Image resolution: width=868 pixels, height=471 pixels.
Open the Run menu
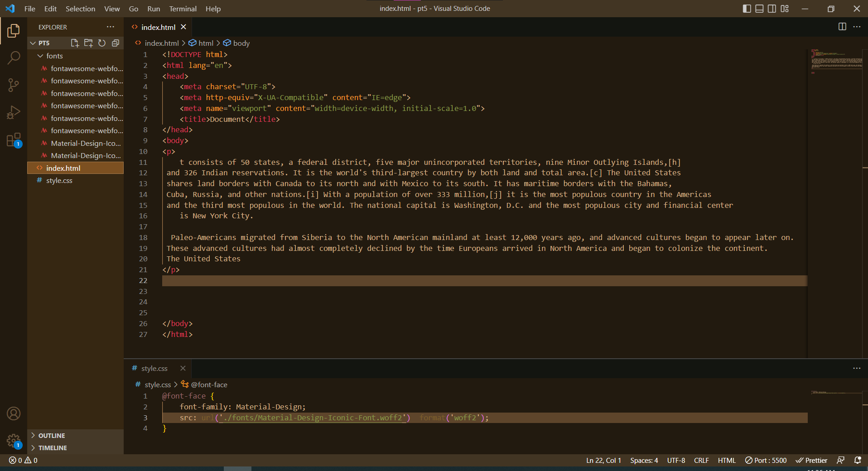154,9
